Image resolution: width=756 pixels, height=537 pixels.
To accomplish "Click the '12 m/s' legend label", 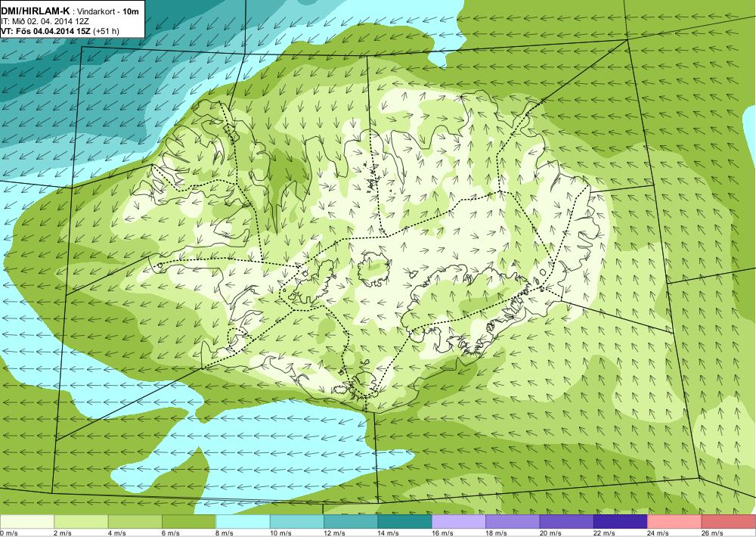I will pos(335,533).
